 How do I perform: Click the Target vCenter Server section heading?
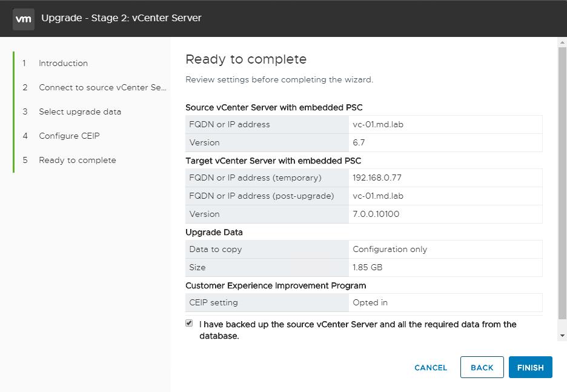point(273,161)
